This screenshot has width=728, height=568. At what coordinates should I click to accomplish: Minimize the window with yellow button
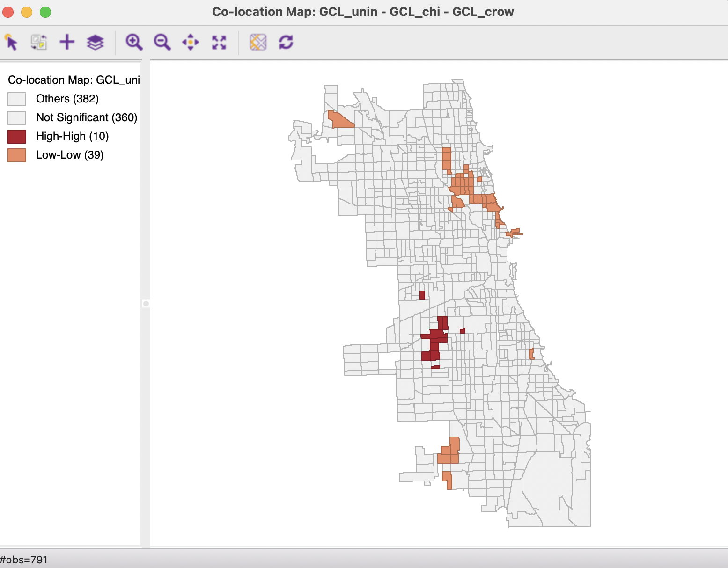tap(27, 12)
